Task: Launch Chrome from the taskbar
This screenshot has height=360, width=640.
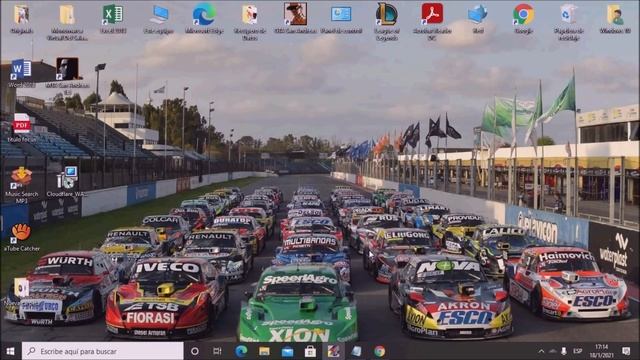Action: [380, 351]
